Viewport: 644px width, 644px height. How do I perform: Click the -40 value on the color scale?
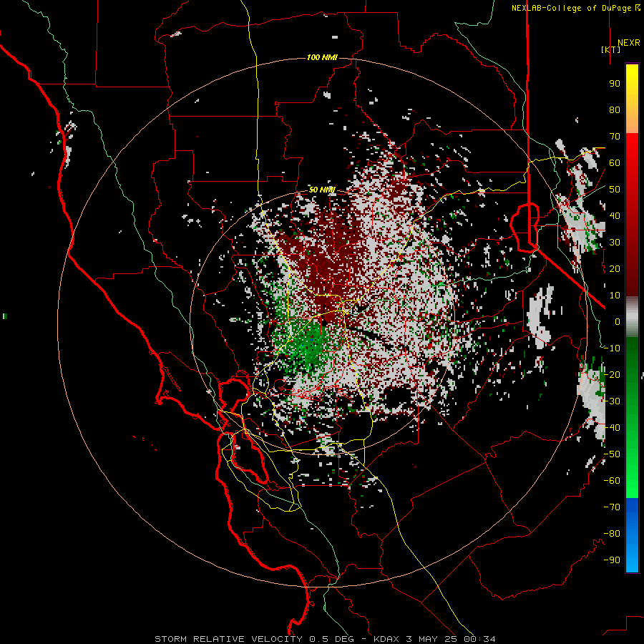[x=612, y=428]
